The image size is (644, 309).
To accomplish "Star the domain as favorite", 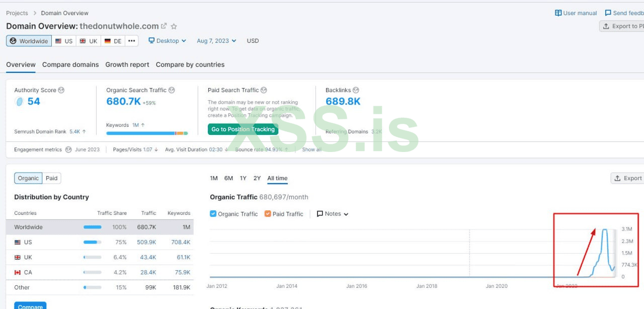I will (174, 26).
